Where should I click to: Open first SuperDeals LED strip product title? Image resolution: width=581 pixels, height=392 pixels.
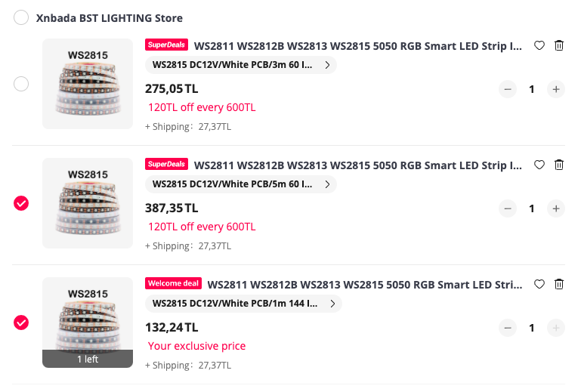point(358,46)
